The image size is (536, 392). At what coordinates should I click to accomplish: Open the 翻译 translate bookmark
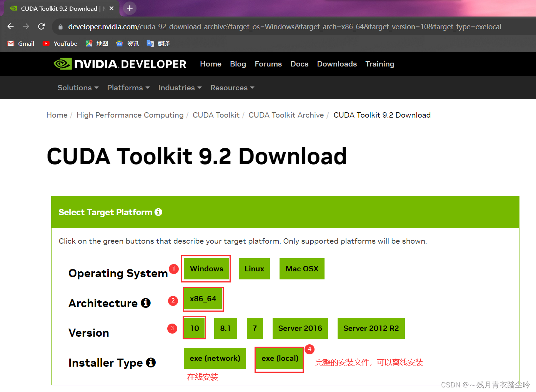click(x=158, y=43)
